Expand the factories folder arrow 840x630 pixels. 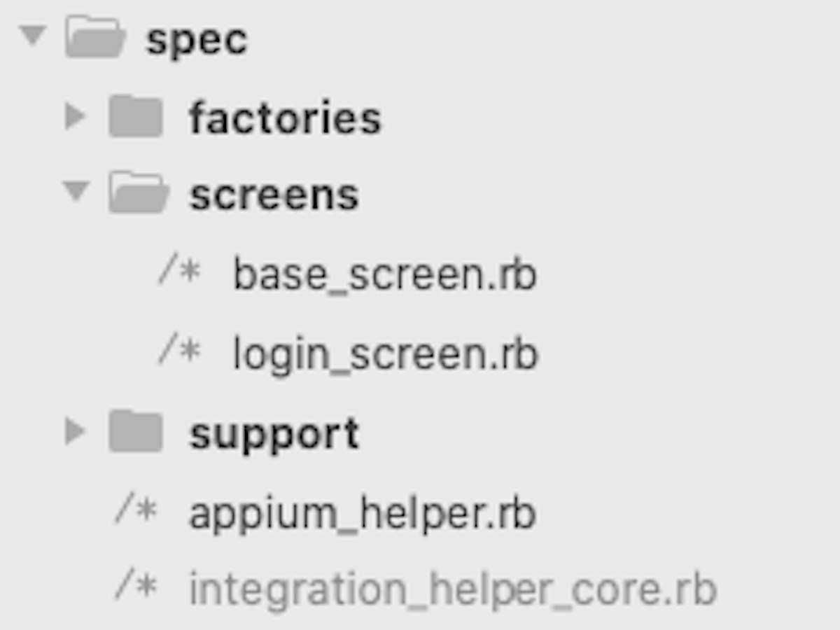(x=75, y=116)
